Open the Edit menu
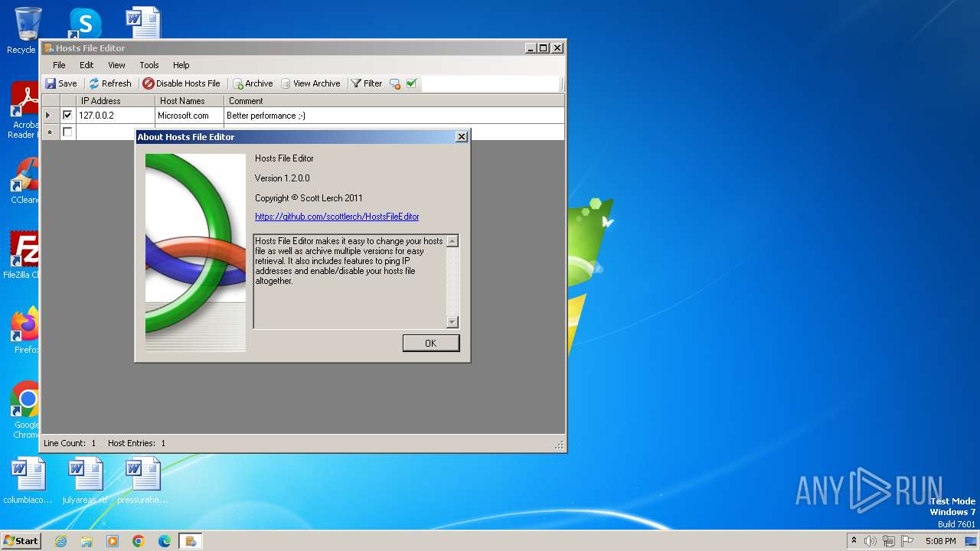Image resolution: width=980 pixels, height=551 pixels. [x=87, y=65]
